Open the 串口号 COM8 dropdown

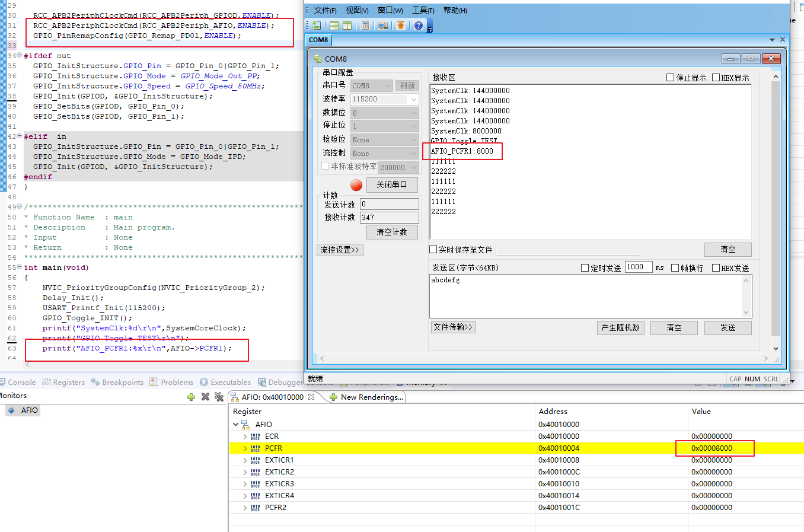click(x=372, y=85)
